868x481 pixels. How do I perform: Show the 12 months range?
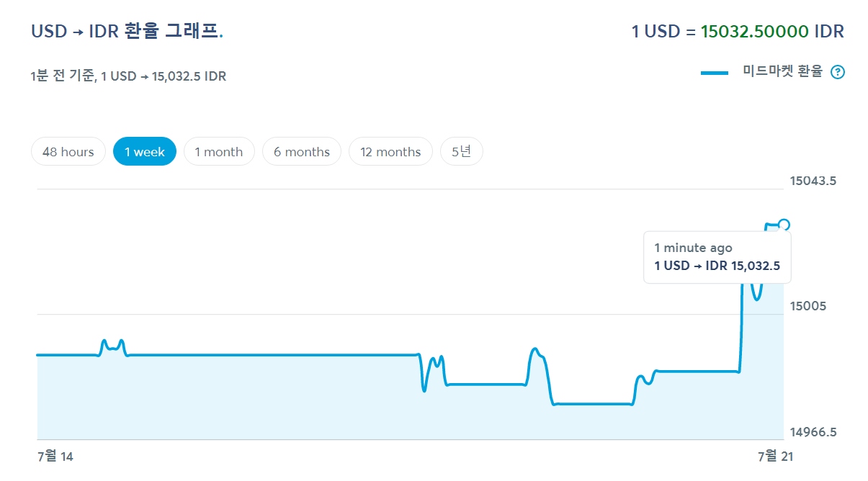pyautogui.click(x=390, y=152)
